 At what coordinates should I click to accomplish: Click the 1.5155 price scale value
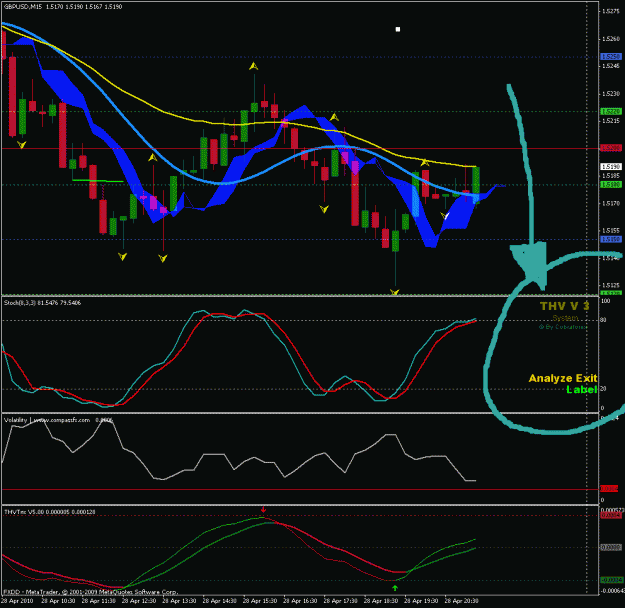click(611, 230)
